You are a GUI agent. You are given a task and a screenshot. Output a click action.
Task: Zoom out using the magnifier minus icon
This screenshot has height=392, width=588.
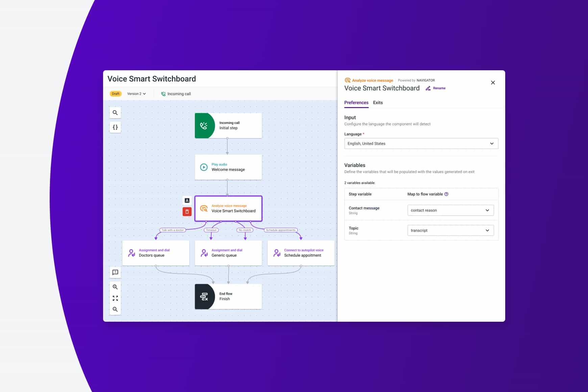coord(115,309)
